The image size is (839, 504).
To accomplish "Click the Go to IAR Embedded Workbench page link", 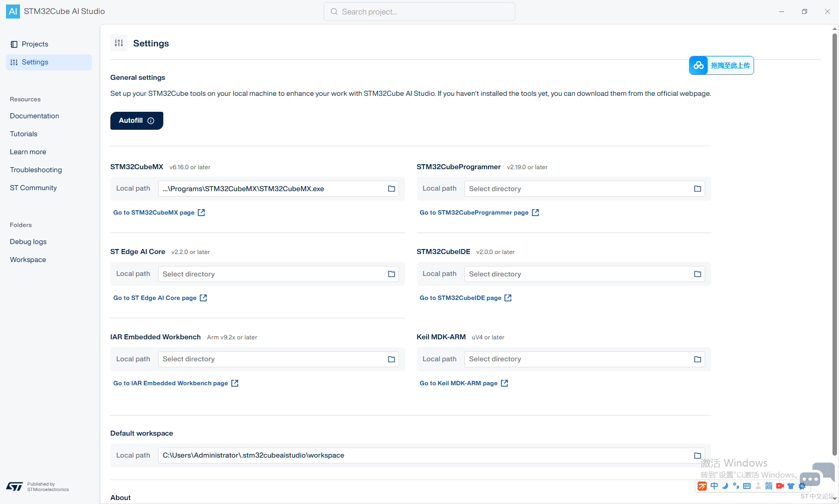I will click(176, 383).
